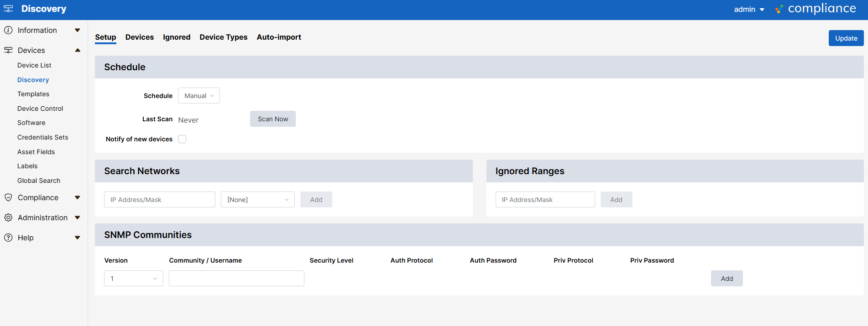The width and height of the screenshot is (868, 326).
Task: Click the blue Update button
Action: (x=846, y=38)
